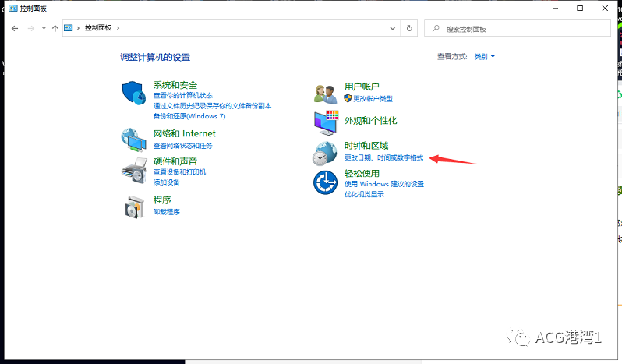
Task: Click the 查看方式 label
Action: (x=452, y=57)
